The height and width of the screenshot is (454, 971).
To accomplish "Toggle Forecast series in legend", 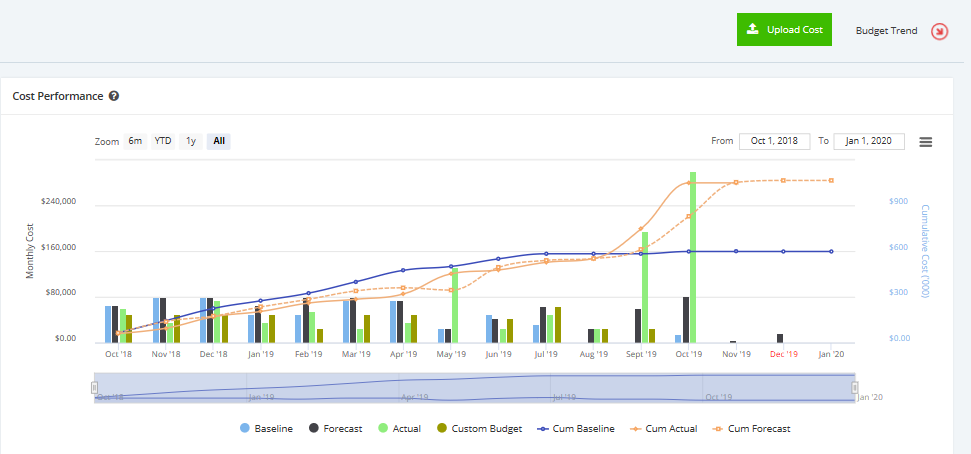I will [335, 429].
